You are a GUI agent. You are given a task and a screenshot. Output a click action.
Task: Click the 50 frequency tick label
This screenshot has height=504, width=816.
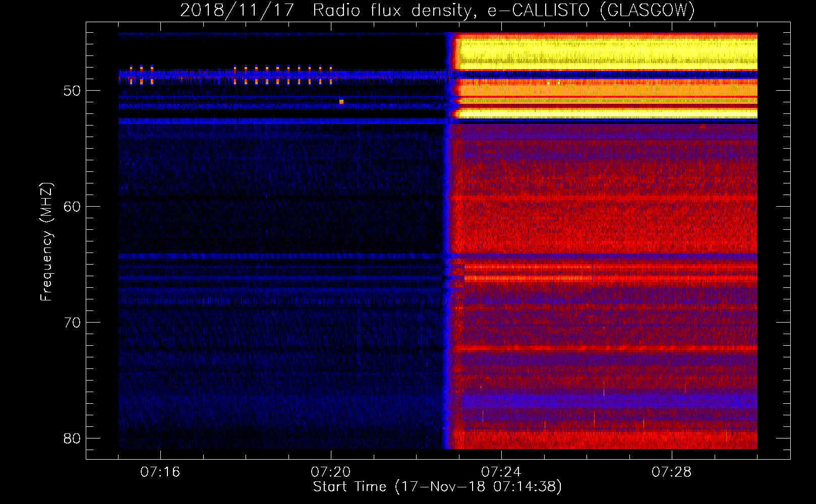coord(72,91)
